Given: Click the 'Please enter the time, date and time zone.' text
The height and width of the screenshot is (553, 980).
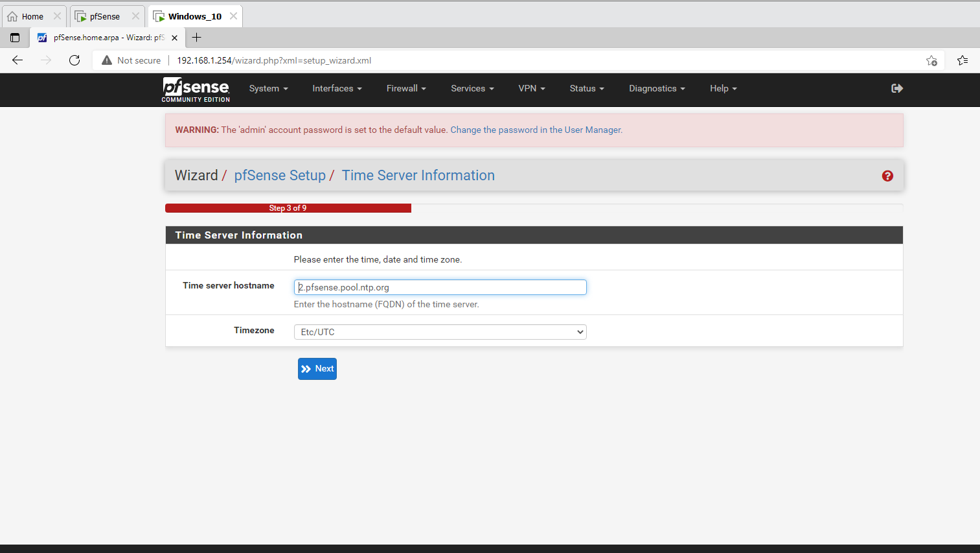Looking at the screenshot, I should coord(378,259).
